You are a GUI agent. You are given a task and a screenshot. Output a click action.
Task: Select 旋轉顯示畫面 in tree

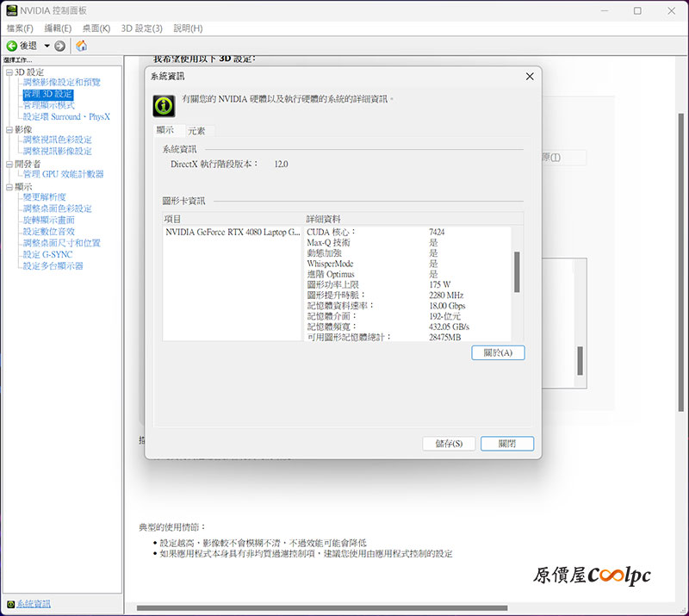pos(49,220)
